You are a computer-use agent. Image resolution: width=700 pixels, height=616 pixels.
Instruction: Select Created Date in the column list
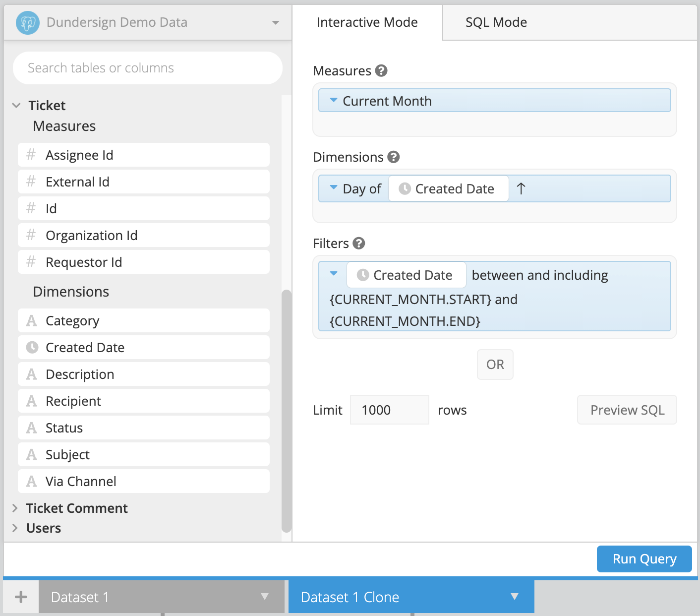144,347
